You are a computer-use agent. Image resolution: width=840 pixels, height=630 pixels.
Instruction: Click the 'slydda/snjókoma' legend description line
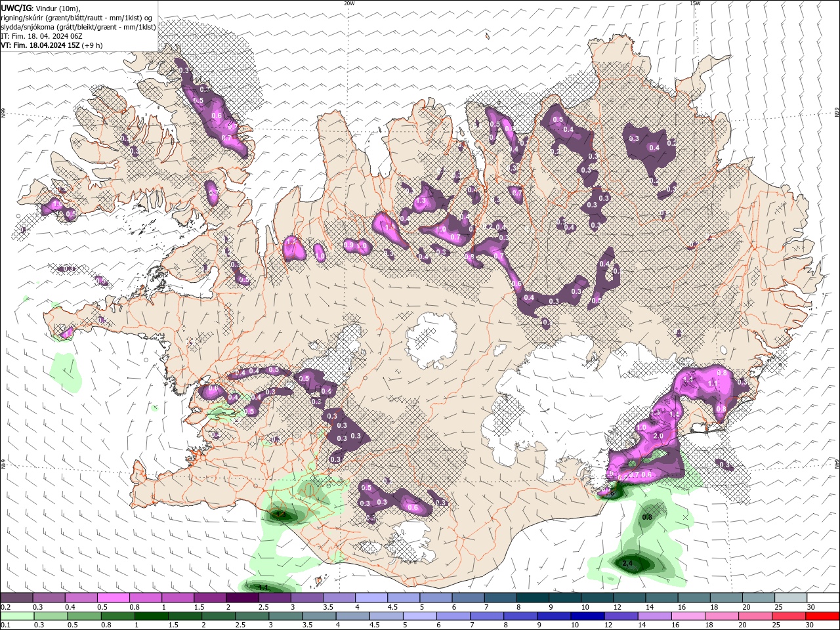79,27
